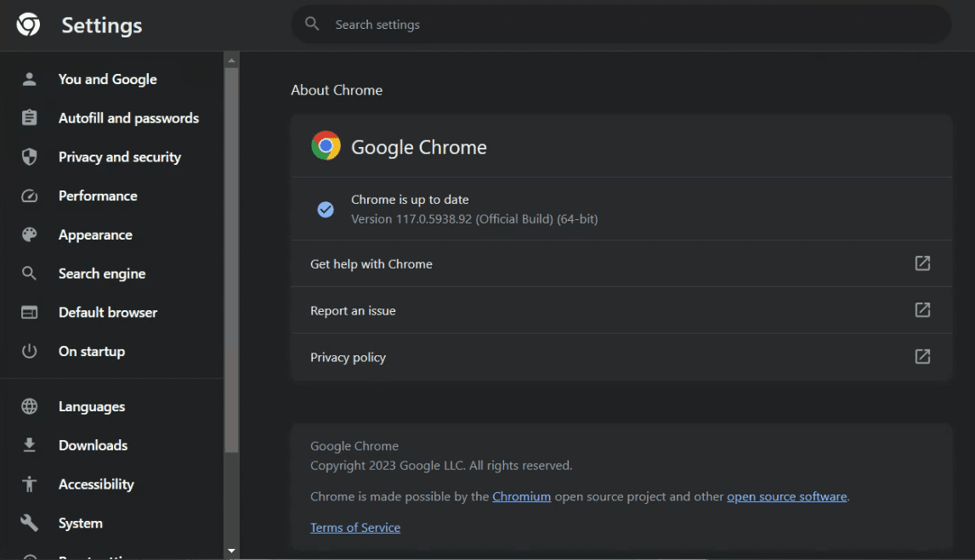Click the You and Google person icon
The height and width of the screenshot is (560, 975).
(x=29, y=79)
